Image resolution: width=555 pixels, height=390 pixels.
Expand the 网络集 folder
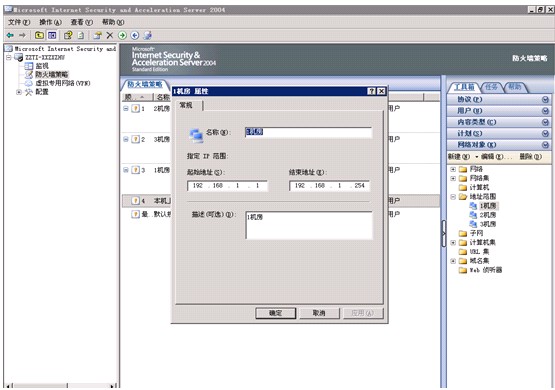point(453,178)
